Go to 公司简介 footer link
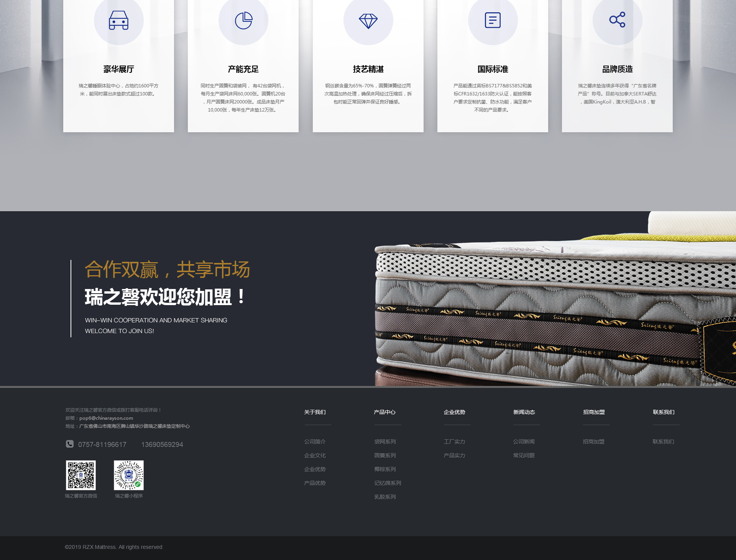Image resolution: width=736 pixels, height=560 pixels. coord(315,442)
